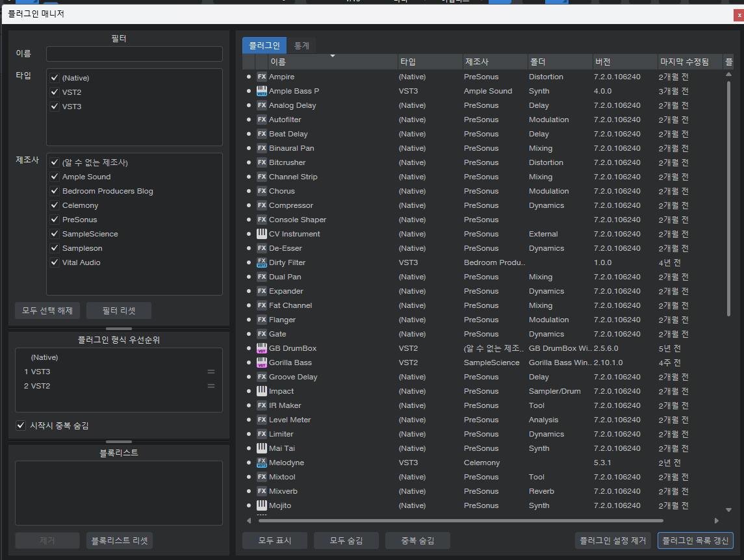The width and height of the screenshot is (744, 560).
Task: Uncheck the Celemony manufacturer filter
Action: tap(55, 205)
